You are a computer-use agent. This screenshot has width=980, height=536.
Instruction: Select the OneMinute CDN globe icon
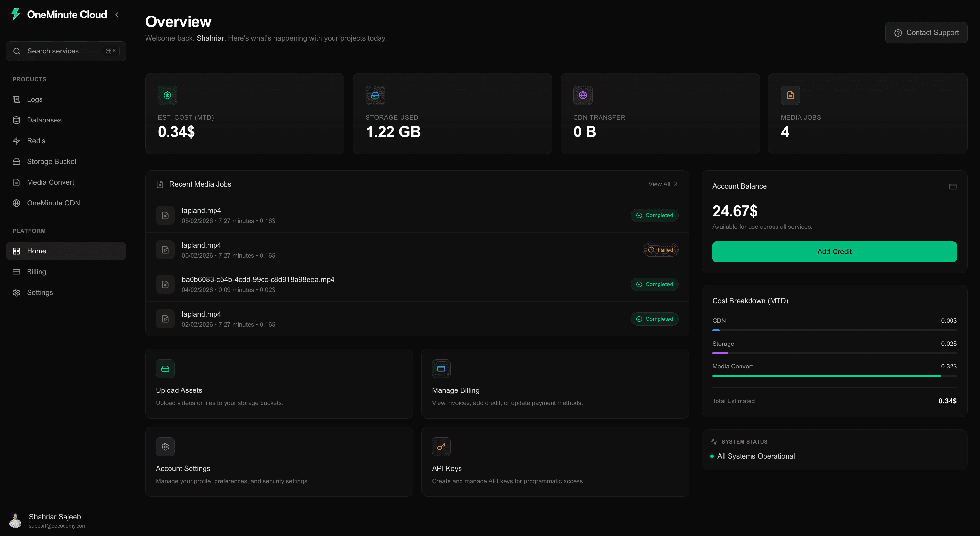coord(16,203)
